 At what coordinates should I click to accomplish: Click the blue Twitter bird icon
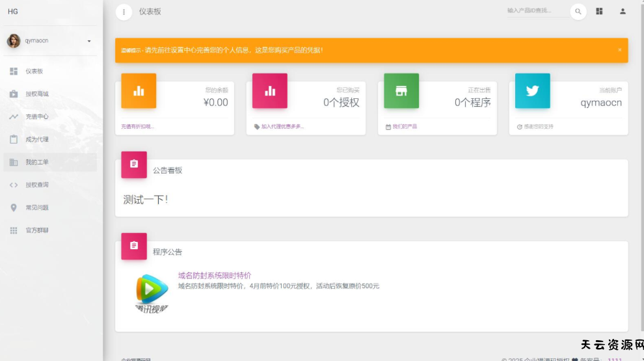532,91
